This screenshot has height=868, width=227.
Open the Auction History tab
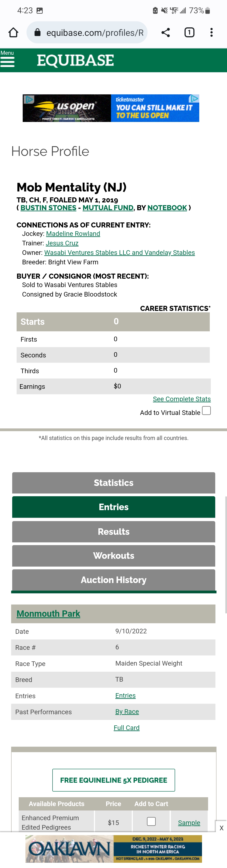tap(114, 580)
